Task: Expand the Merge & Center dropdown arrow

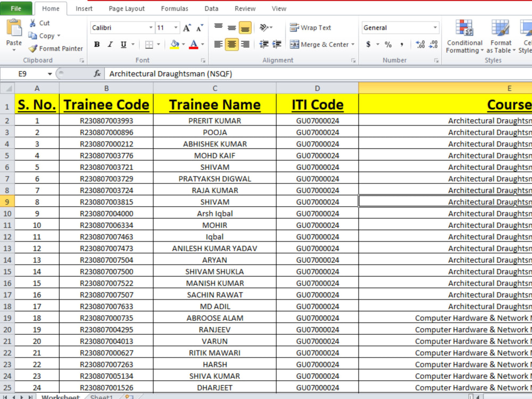Action: click(353, 44)
